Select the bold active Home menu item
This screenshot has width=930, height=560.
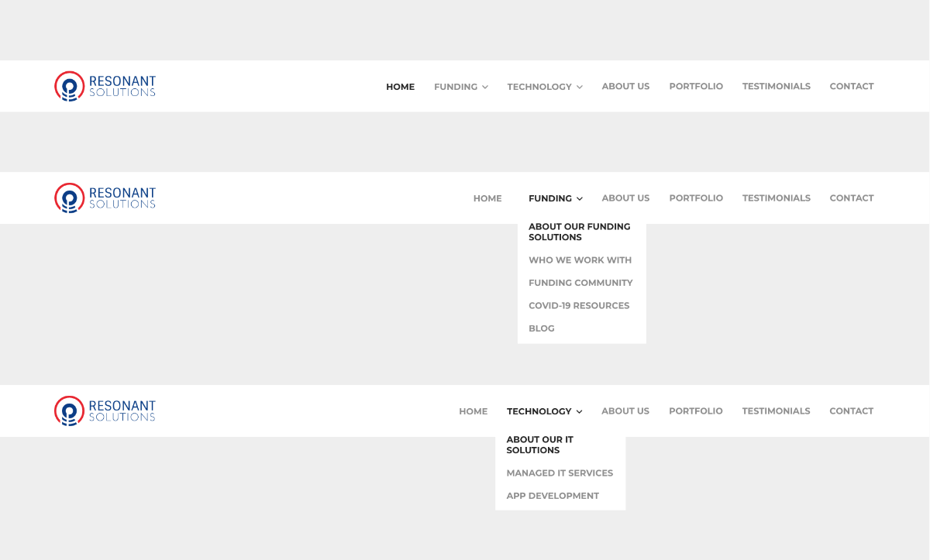pos(400,87)
